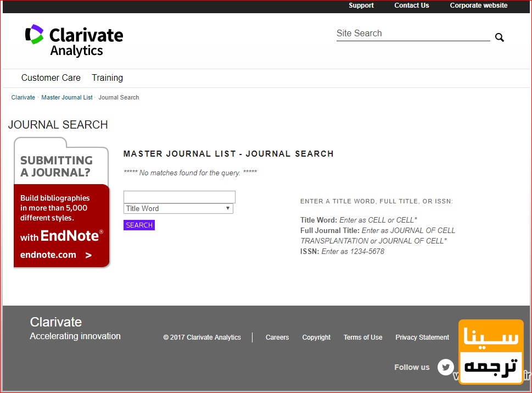
Task: View the Copyright footer link
Action: pyautogui.click(x=316, y=337)
